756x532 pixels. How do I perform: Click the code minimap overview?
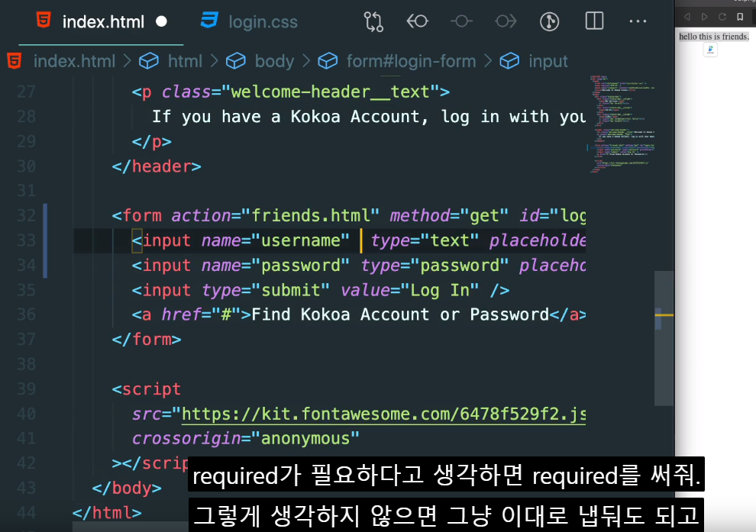(622, 124)
